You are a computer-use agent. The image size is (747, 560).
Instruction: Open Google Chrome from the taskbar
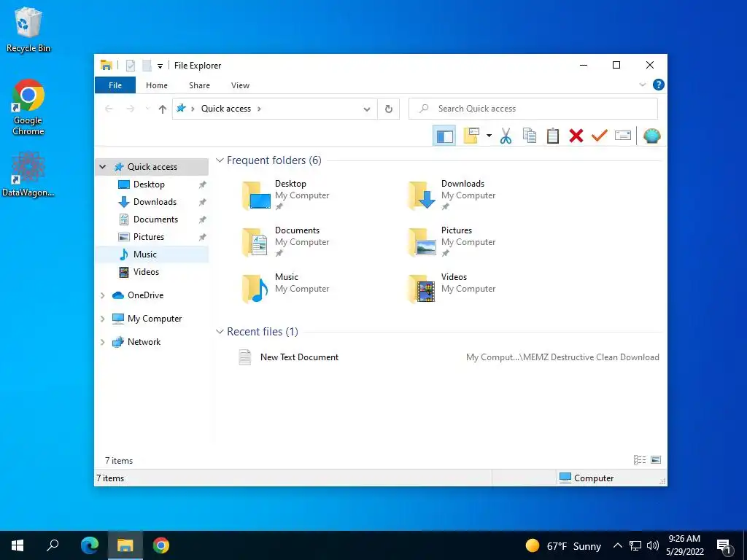[x=161, y=545]
